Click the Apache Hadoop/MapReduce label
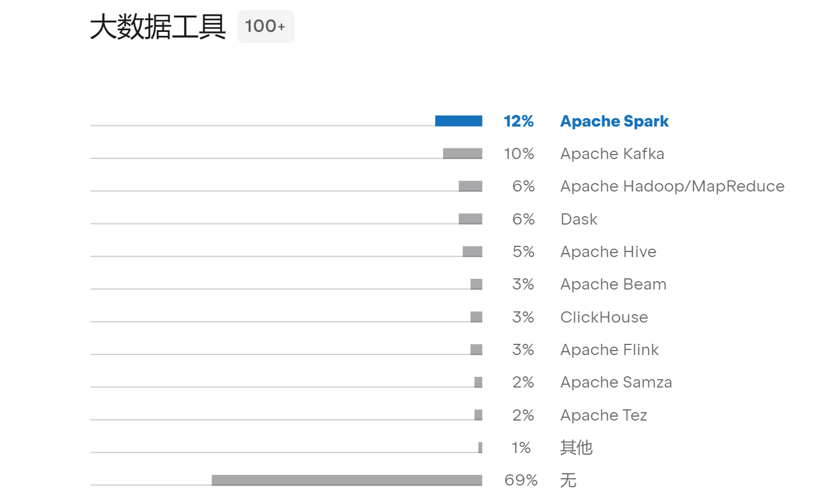 (x=672, y=186)
